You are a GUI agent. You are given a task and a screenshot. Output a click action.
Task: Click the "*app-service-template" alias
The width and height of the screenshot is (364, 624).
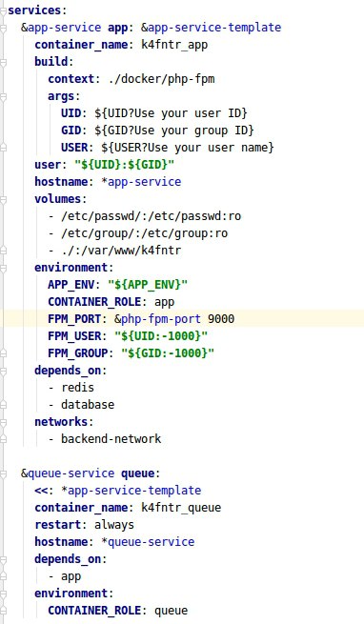pyautogui.click(x=131, y=491)
